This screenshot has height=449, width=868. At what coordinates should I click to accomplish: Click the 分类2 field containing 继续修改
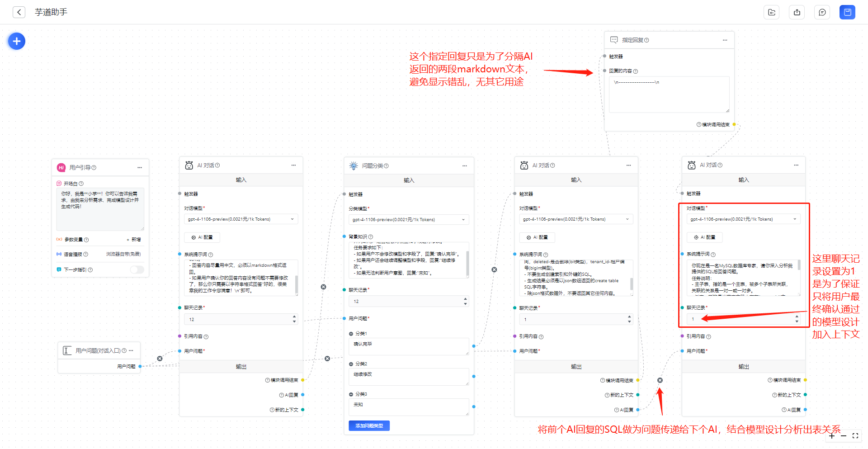coord(409,377)
